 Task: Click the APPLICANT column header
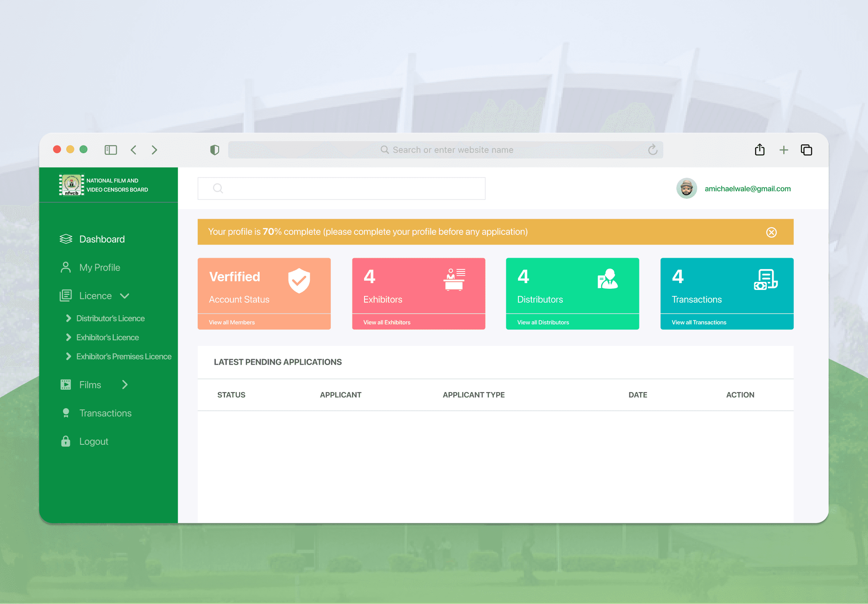coord(341,395)
